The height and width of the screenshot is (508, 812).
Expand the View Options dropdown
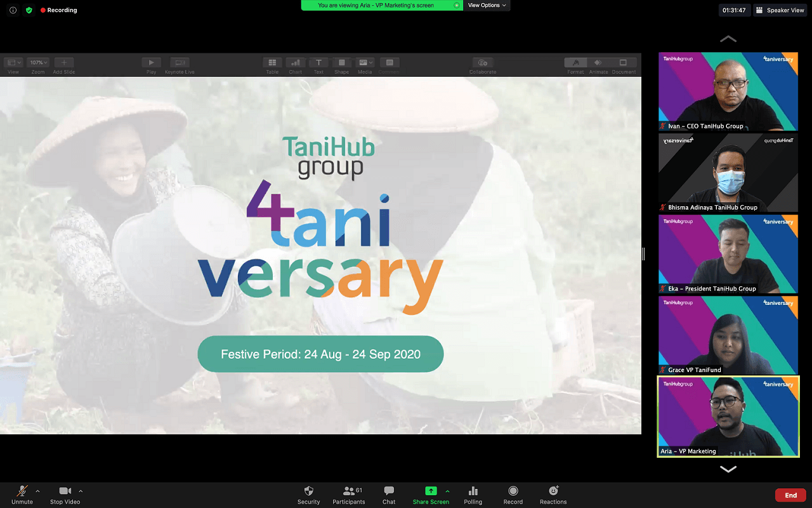tap(487, 5)
